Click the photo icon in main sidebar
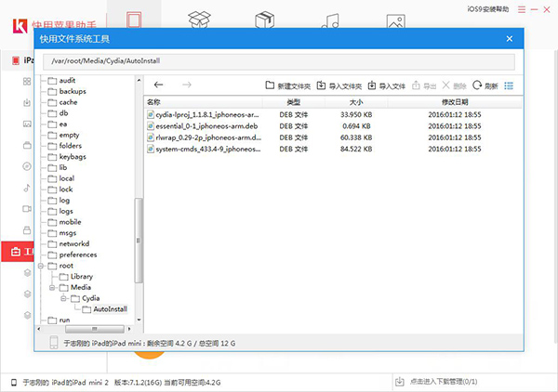The height and width of the screenshot is (392, 558). [27, 124]
